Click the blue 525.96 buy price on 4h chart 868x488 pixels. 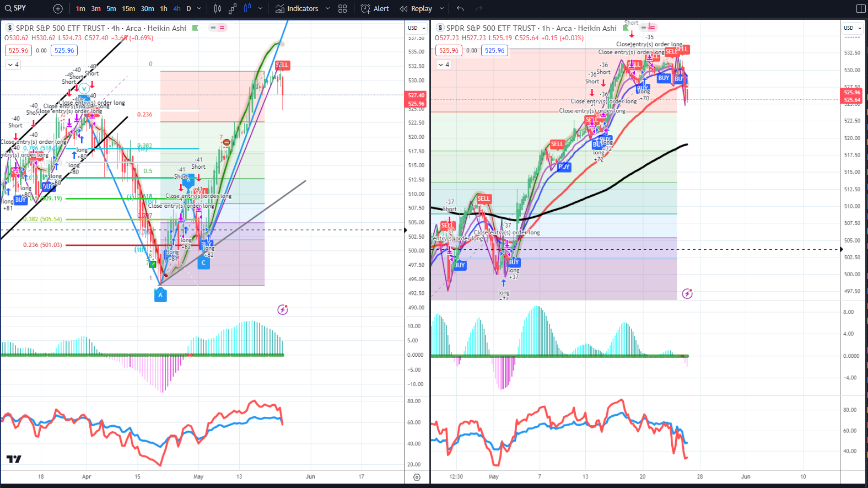tap(64, 51)
